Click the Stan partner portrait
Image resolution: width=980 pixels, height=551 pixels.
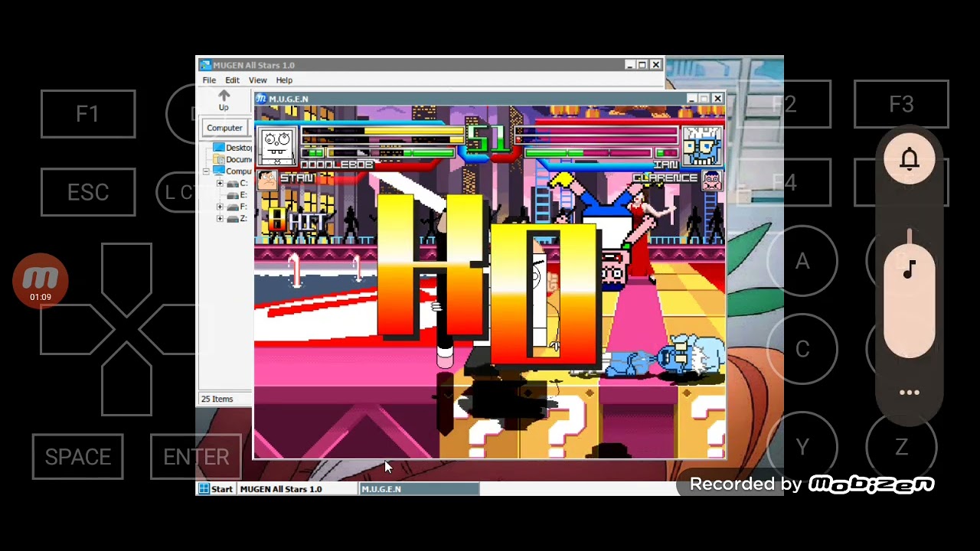(267, 180)
